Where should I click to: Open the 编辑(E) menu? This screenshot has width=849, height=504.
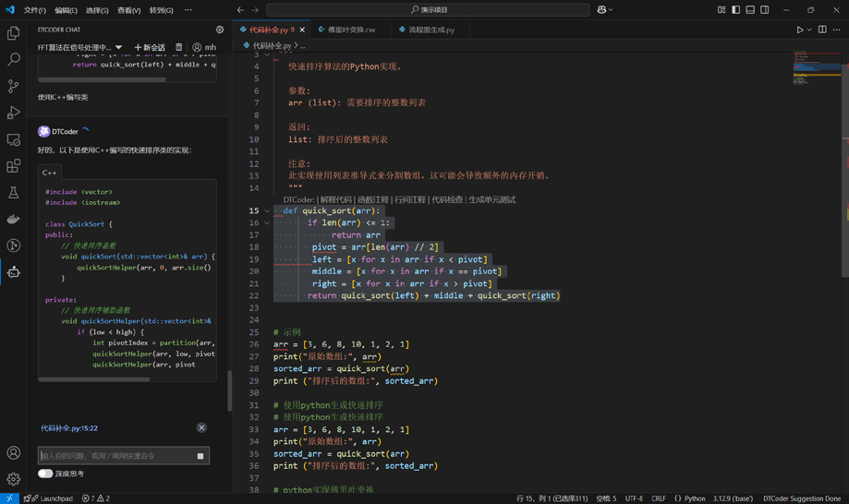point(66,10)
